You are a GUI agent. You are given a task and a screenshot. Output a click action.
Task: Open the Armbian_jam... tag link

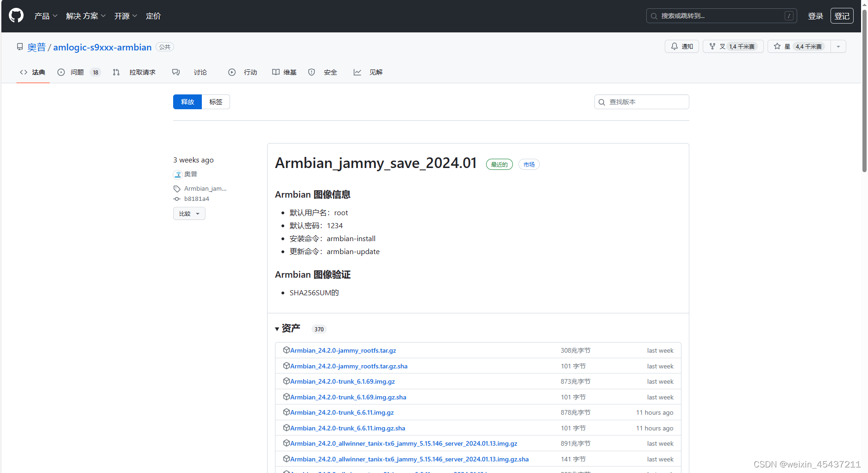pyautogui.click(x=205, y=188)
